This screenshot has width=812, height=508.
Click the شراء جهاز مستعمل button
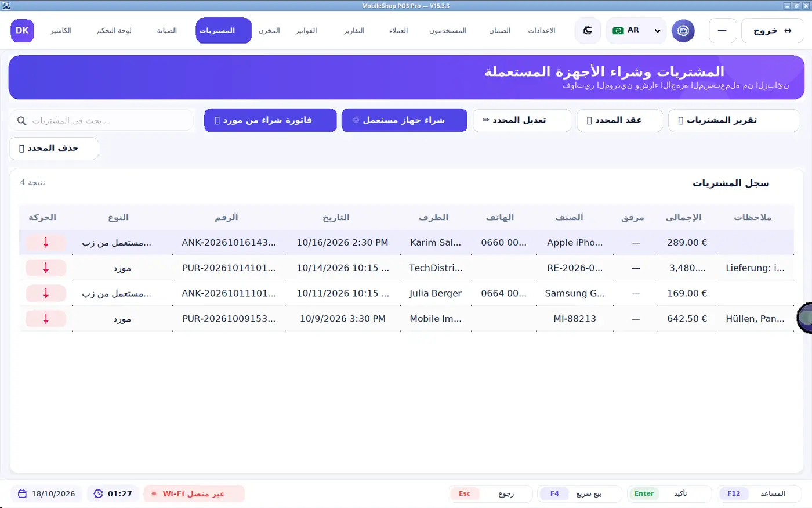pos(404,120)
